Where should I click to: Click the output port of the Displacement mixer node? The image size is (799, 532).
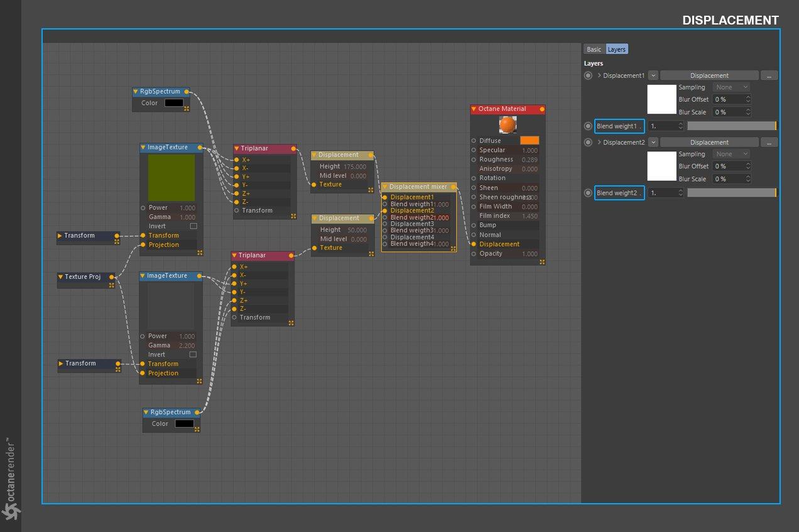click(x=454, y=187)
